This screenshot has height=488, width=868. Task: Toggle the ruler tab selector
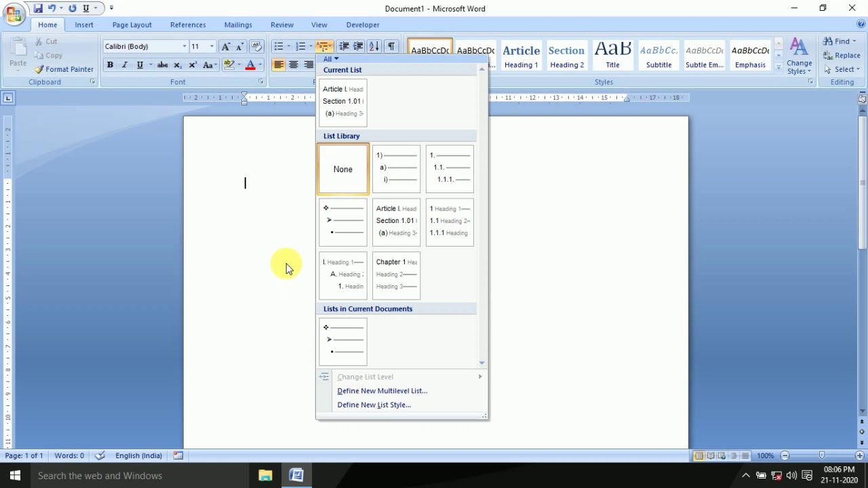8,98
